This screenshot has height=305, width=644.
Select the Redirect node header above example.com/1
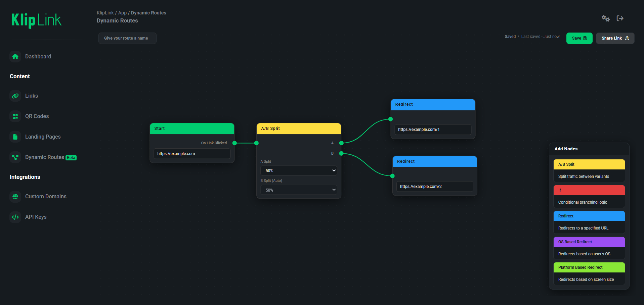coord(433,104)
